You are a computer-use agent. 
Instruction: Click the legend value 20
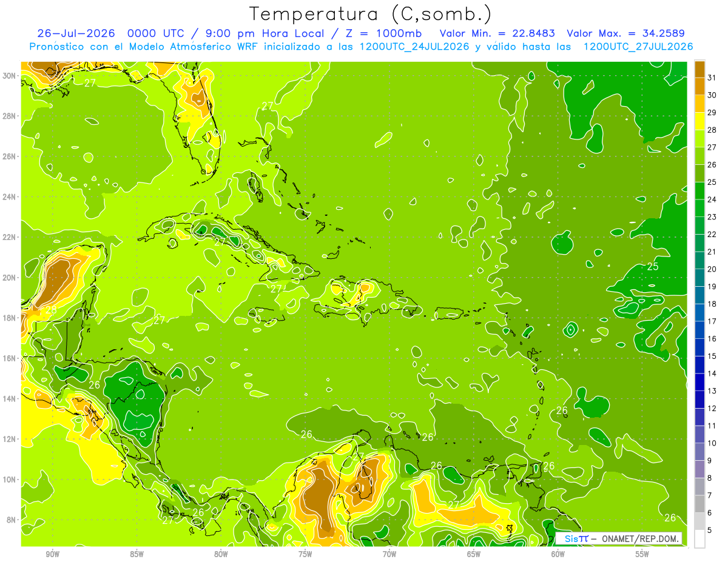(x=712, y=269)
